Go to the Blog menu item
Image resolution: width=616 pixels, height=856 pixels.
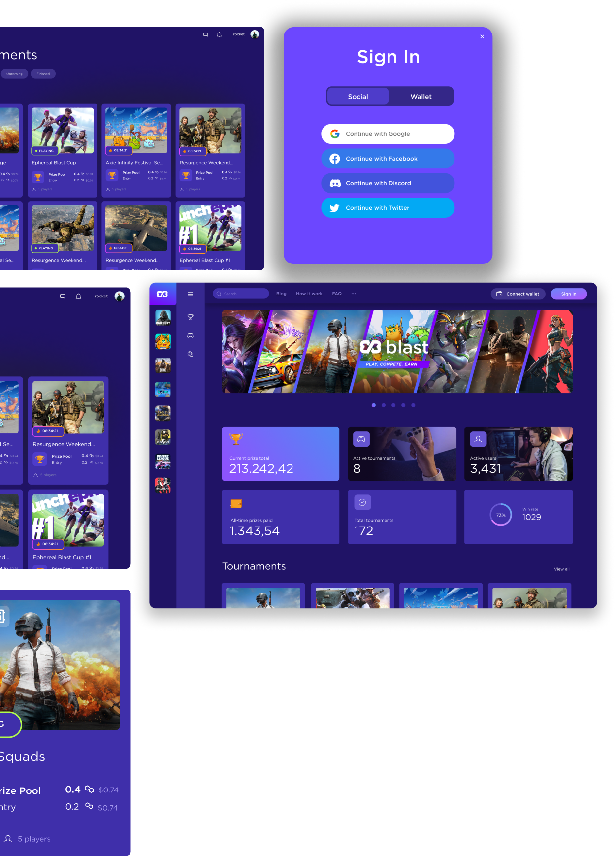tap(281, 294)
